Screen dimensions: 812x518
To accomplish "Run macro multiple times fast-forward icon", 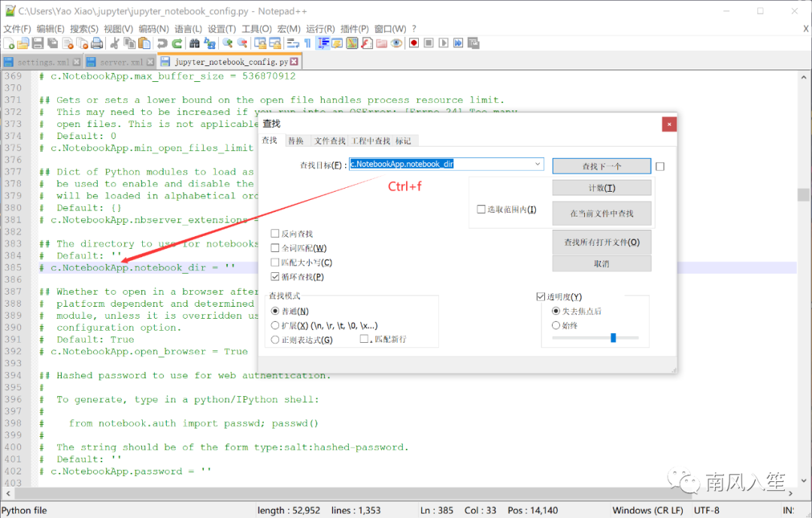I will [459, 43].
